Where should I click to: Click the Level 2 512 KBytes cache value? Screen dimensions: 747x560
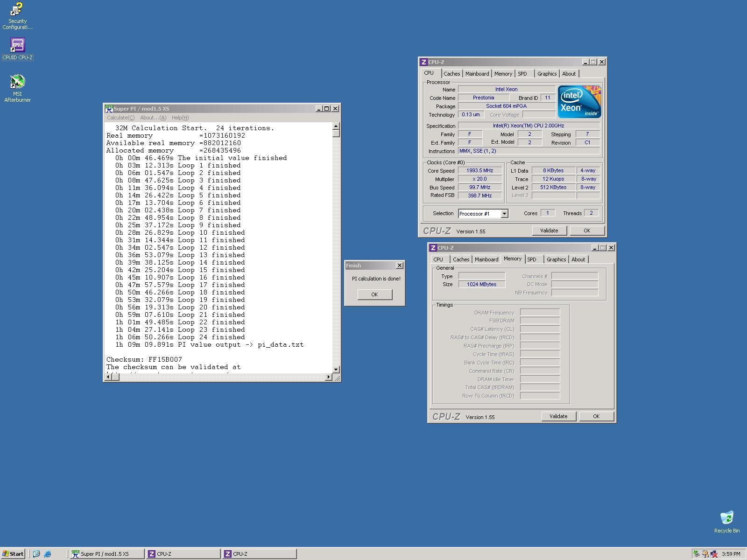(553, 187)
